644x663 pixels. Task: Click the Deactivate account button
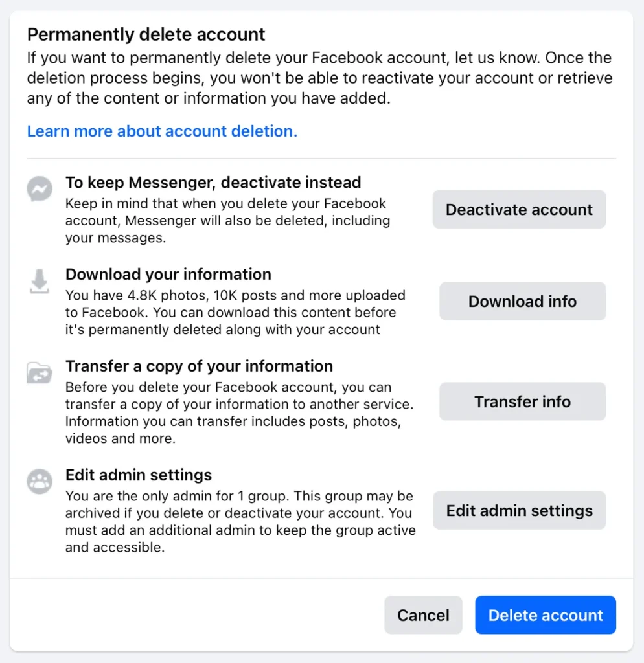[x=518, y=209]
